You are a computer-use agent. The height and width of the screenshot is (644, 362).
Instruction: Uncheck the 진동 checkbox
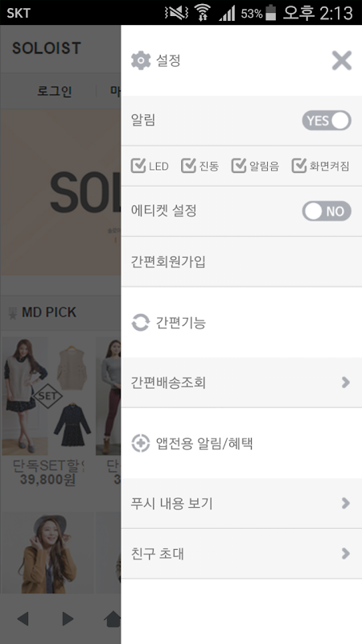click(x=188, y=166)
